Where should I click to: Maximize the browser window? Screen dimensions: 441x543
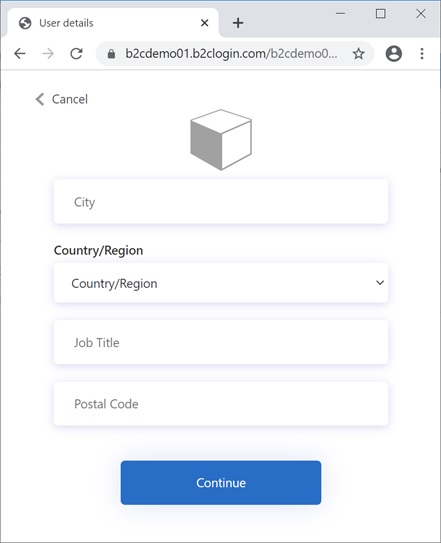[381, 14]
